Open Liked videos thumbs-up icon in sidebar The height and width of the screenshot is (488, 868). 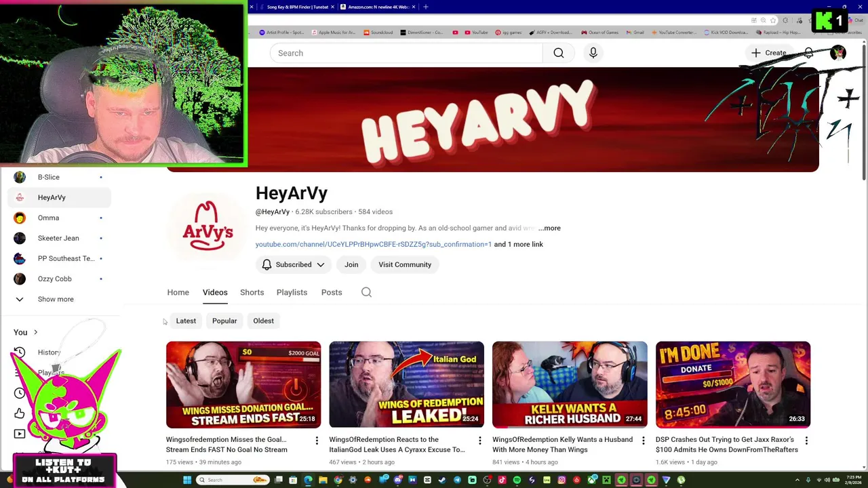[20, 413]
